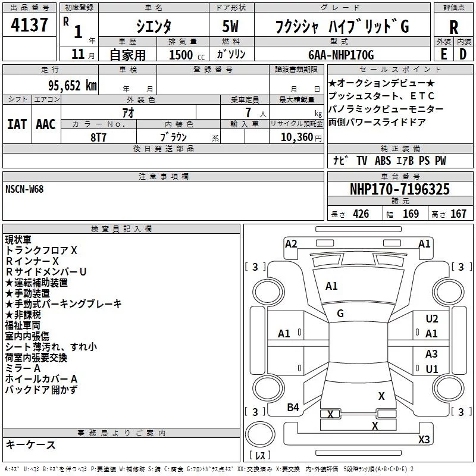Click the U2 dent marker on diagram
Image resolution: width=476 pixels, height=476 pixels.
(431, 320)
